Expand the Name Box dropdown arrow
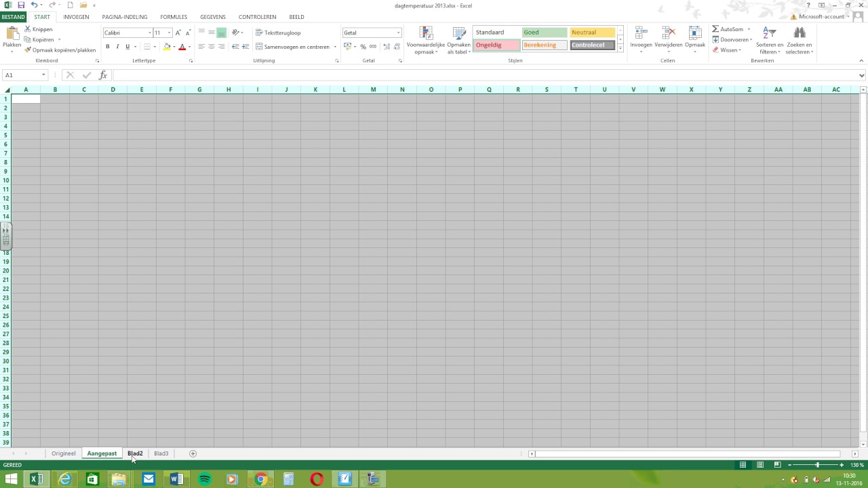The width and height of the screenshot is (868, 488). click(43, 75)
